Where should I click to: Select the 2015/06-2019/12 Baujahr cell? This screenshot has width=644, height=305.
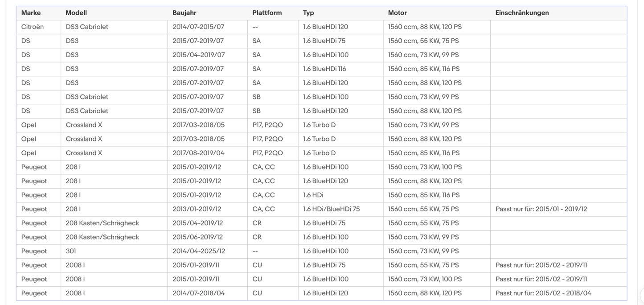[x=197, y=237]
